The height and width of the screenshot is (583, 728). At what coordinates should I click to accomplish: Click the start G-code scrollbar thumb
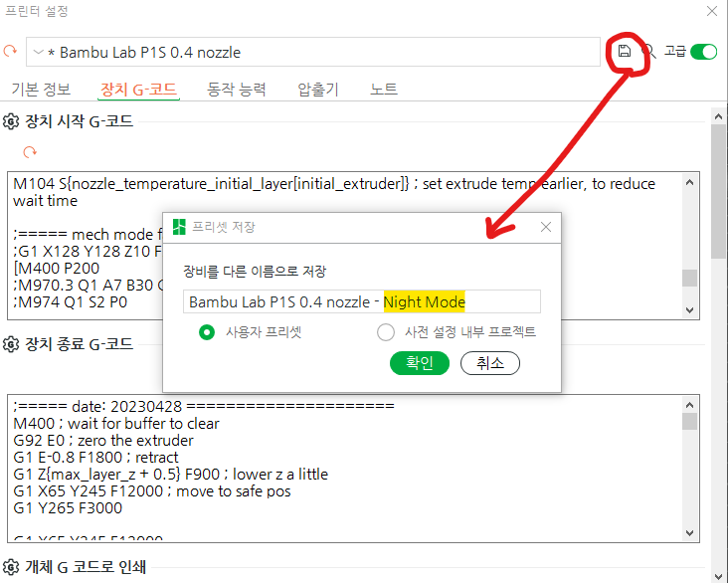tap(690, 279)
